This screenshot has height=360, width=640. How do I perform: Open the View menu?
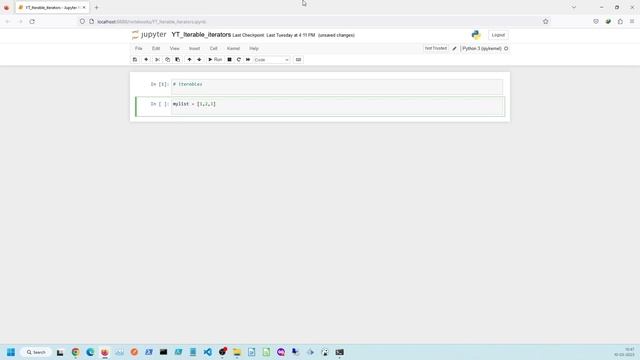coord(175,49)
